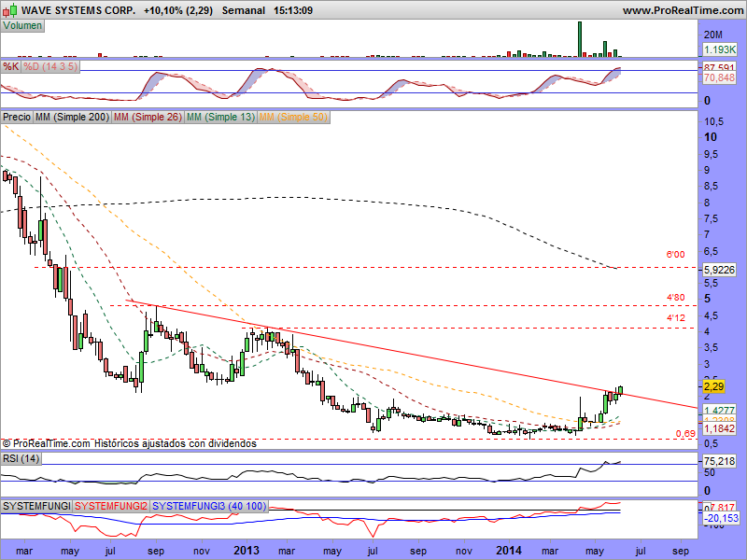
Task: Select the 2013 year on time axis
Action: (247, 551)
